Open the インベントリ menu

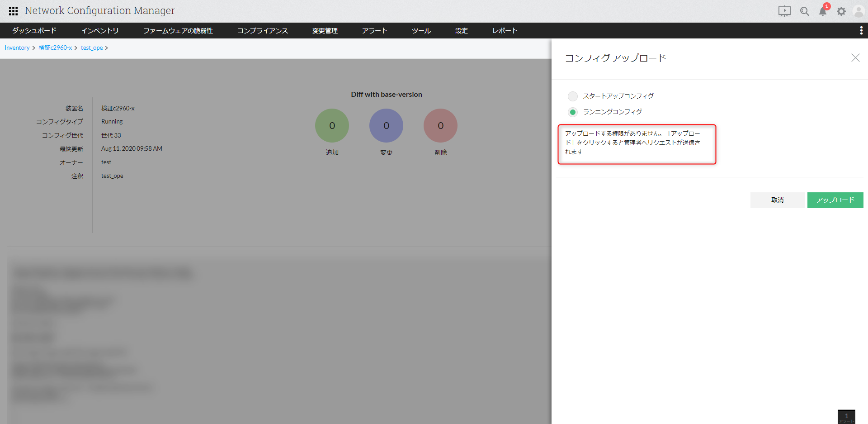[99, 30]
